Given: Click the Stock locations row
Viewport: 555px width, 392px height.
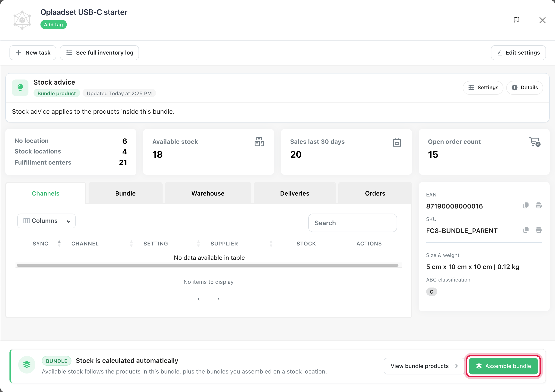Looking at the screenshot, I should (71, 151).
